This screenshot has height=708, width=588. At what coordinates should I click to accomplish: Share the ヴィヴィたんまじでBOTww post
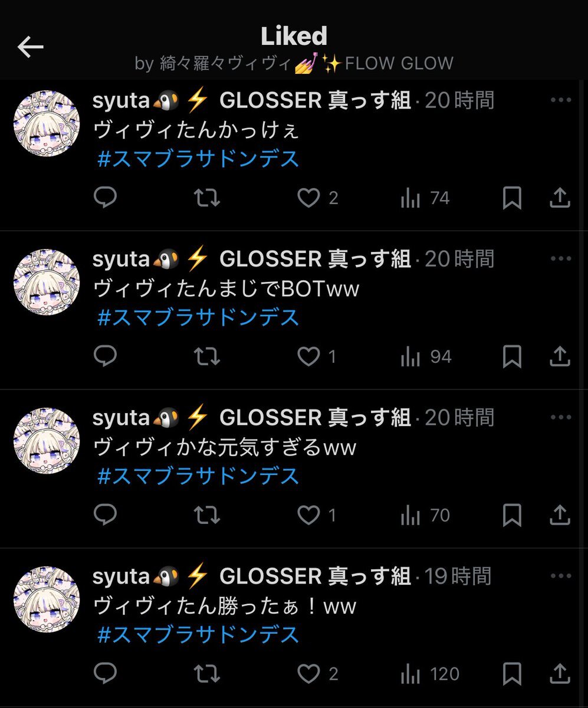coord(560,356)
